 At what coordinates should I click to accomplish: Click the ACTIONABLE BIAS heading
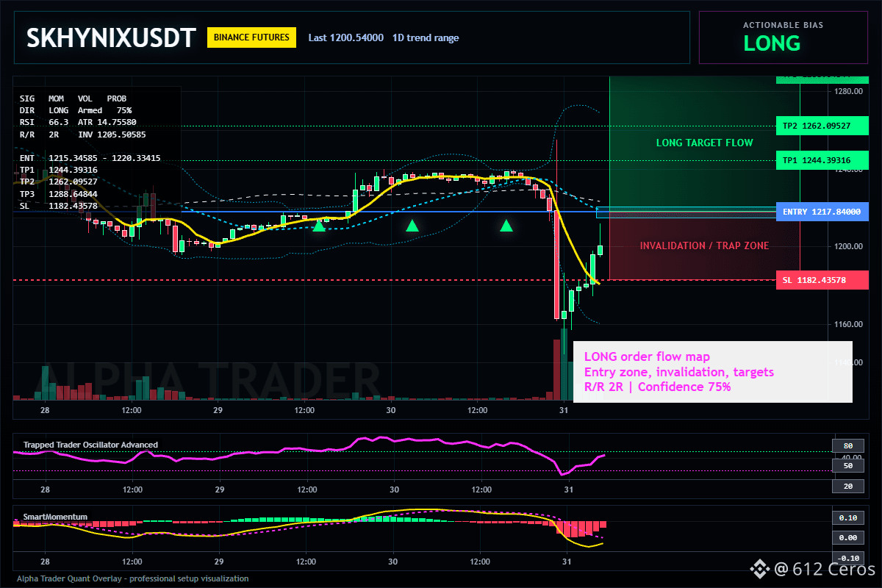pyautogui.click(x=783, y=25)
